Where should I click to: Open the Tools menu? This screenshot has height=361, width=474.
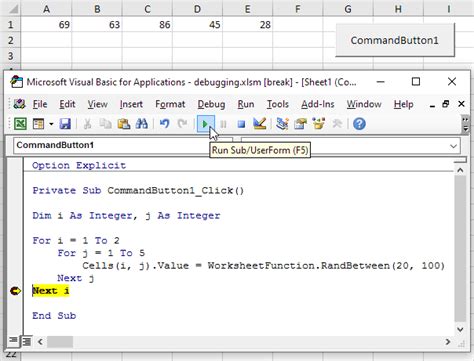point(277,104)
